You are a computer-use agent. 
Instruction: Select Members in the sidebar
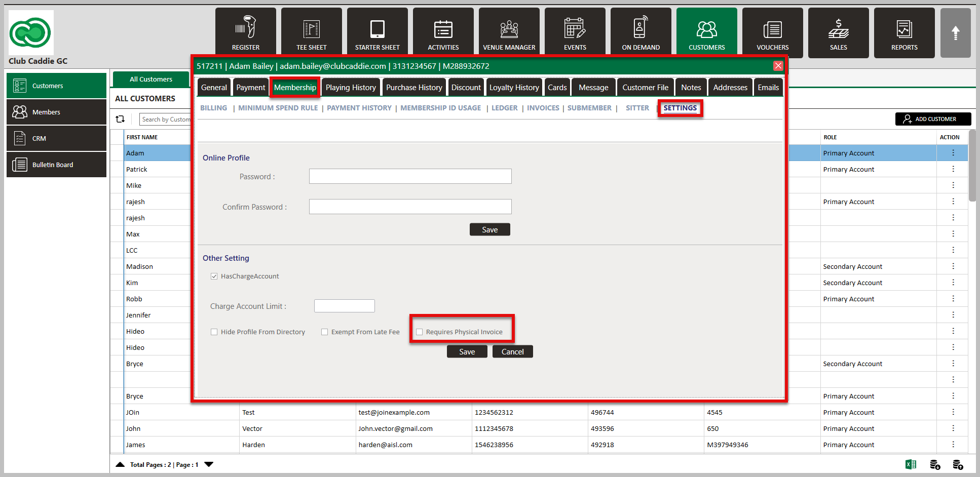(56, 112)
